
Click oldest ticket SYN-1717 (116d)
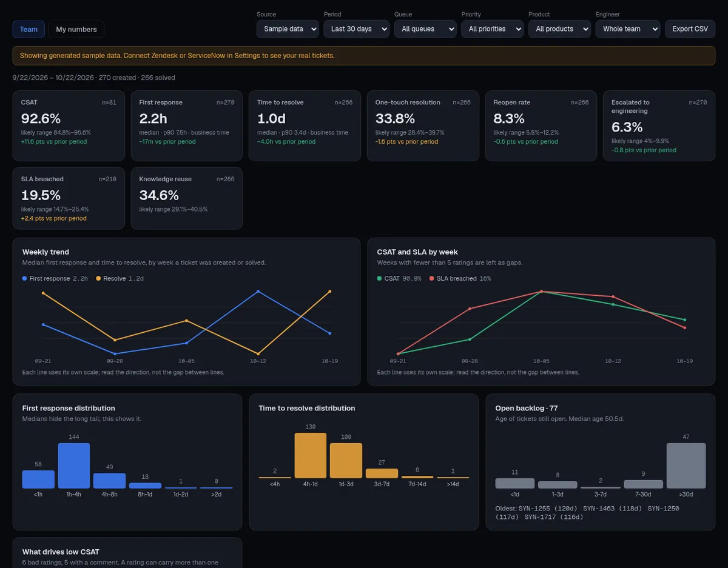554,517
